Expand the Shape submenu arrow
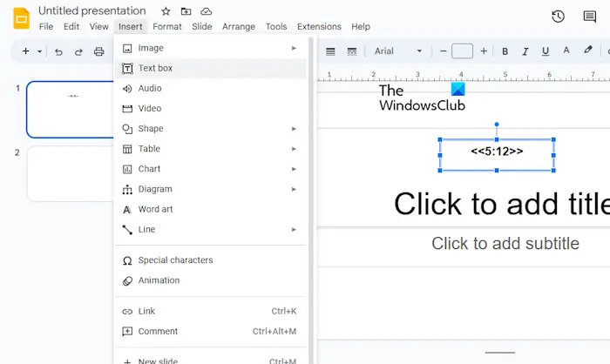Image resolution: width=610 pixels, height=364 pixels. (295, 129)
